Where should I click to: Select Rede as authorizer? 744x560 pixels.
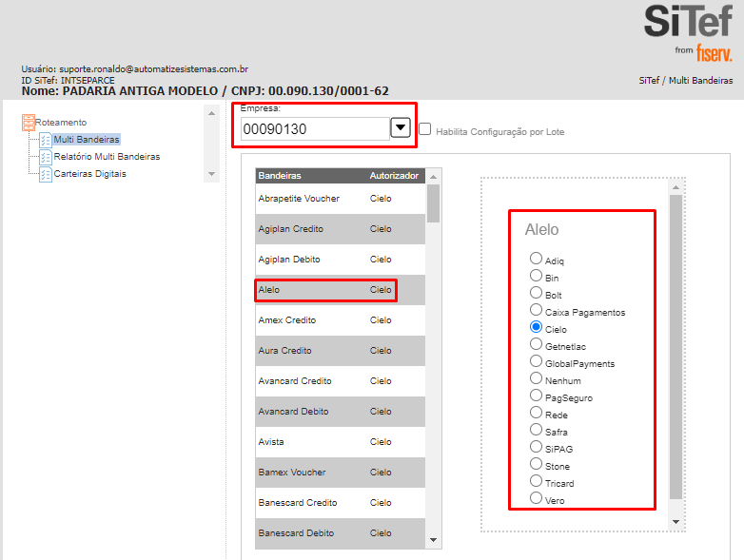(536, 412)
